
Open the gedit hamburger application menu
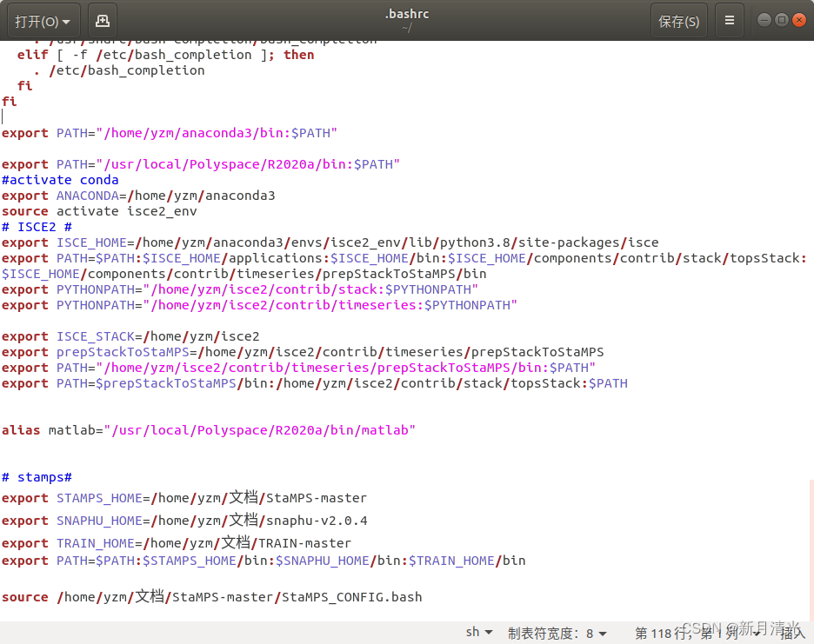pos(729,20)
